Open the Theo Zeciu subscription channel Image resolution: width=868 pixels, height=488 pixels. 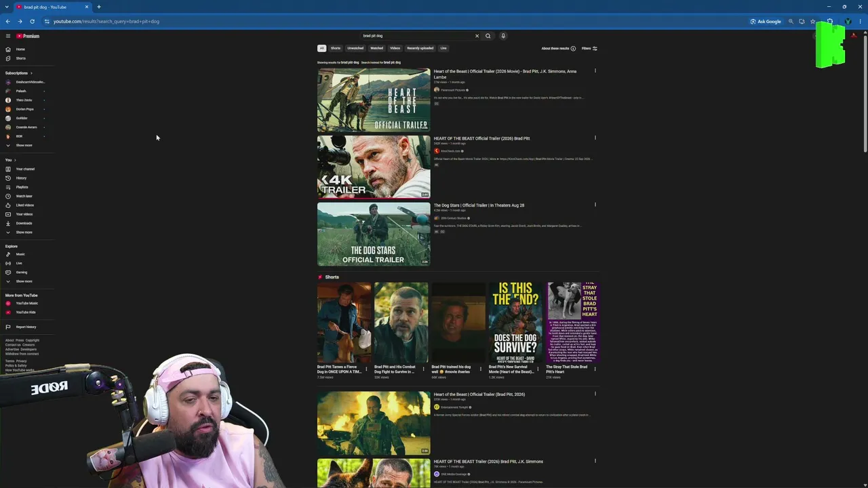[x=26, y=100]
